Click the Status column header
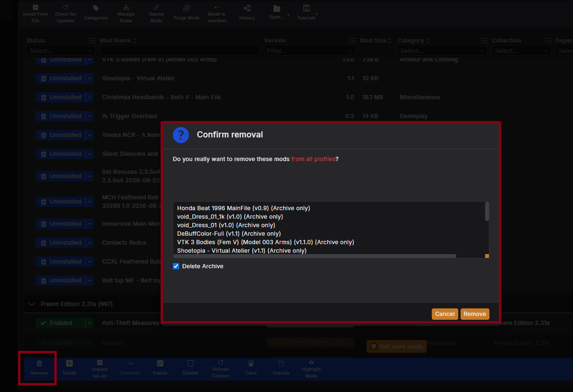This screenshot has width=573, height=392. point(36,41)
